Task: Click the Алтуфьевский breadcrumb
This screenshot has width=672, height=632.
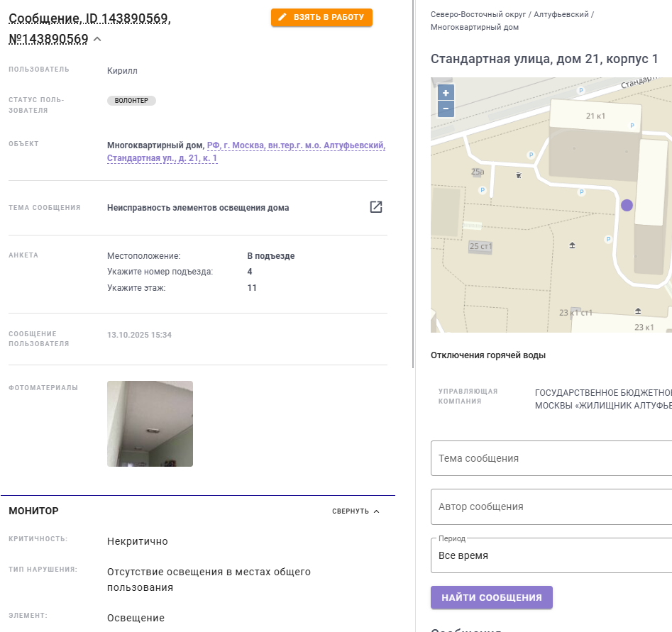Action: [x=561, y=14]
